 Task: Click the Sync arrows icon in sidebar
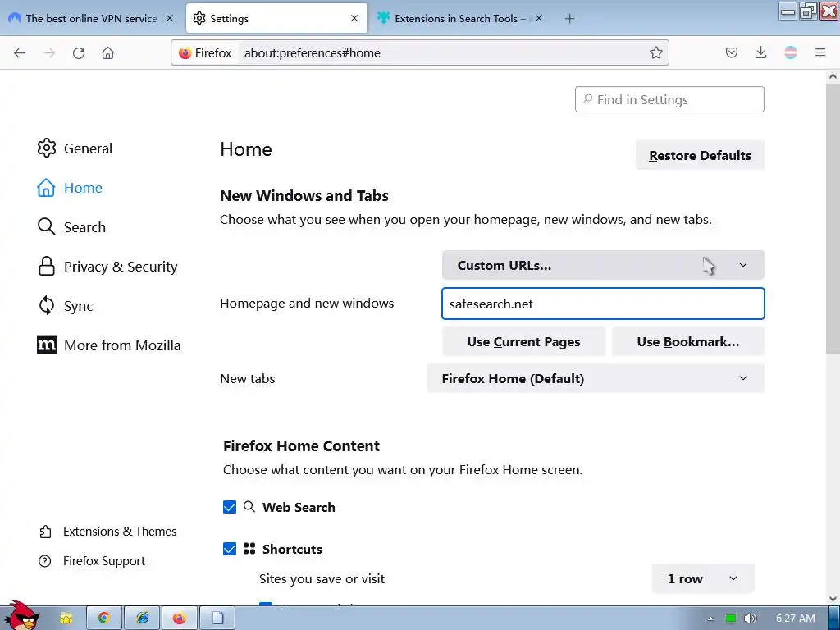tap(47, 306)
